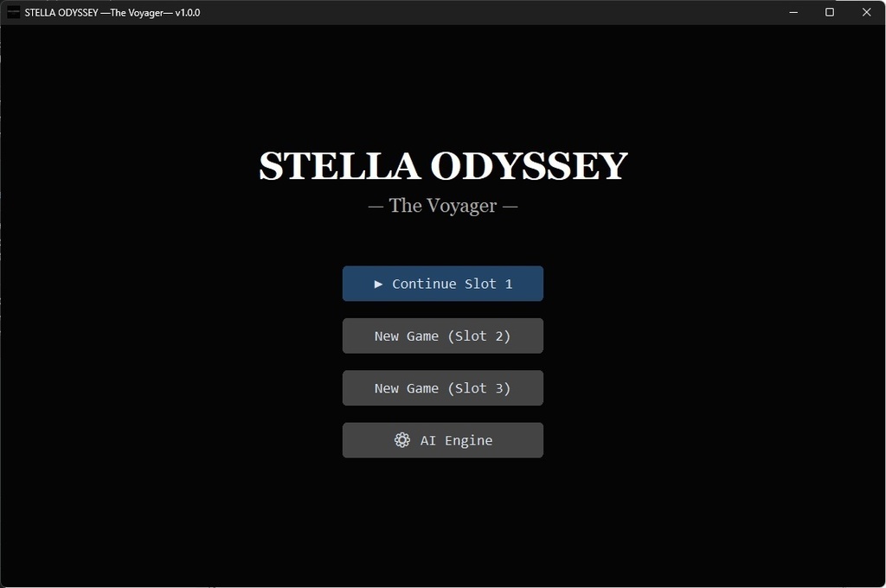Image resolution: width=886 pixels, height=588 pixels.
Task: Close the Stella Odyssey application
Action: (x=866, y=12)
